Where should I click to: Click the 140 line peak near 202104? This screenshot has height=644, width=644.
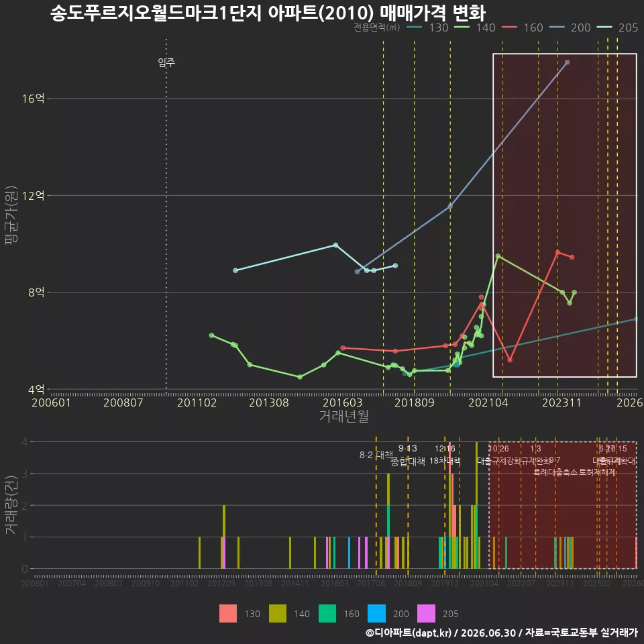[498, 256]
